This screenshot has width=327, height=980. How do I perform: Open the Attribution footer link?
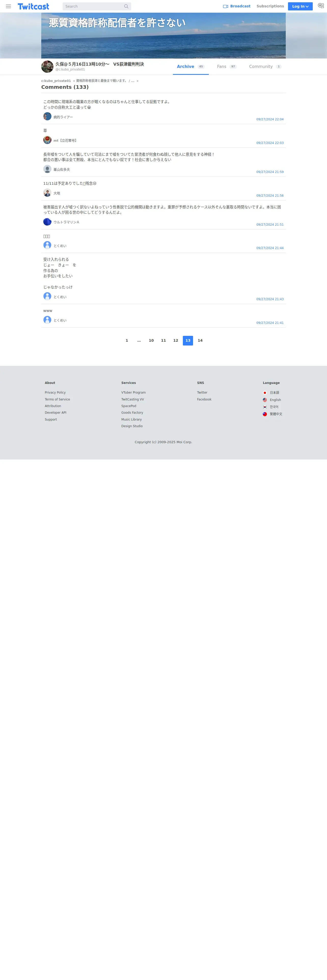click(x=53, y=406)
